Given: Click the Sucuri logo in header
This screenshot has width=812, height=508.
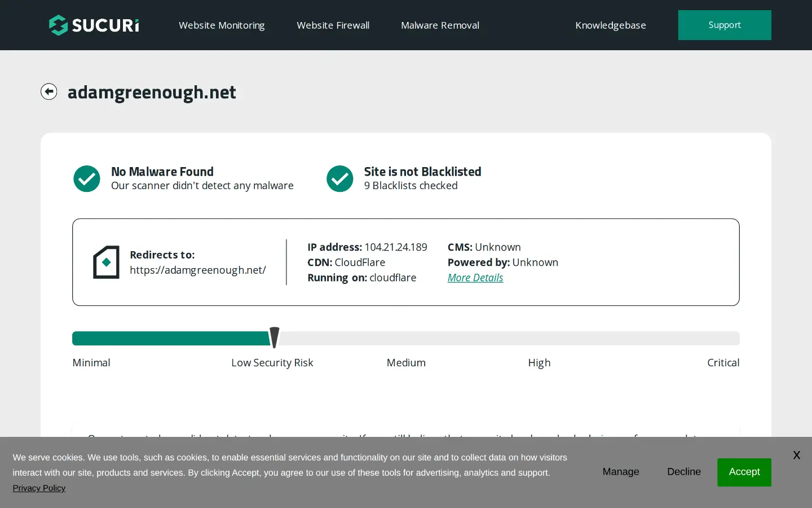Looking at the screenshot, I should pos(94,25).
